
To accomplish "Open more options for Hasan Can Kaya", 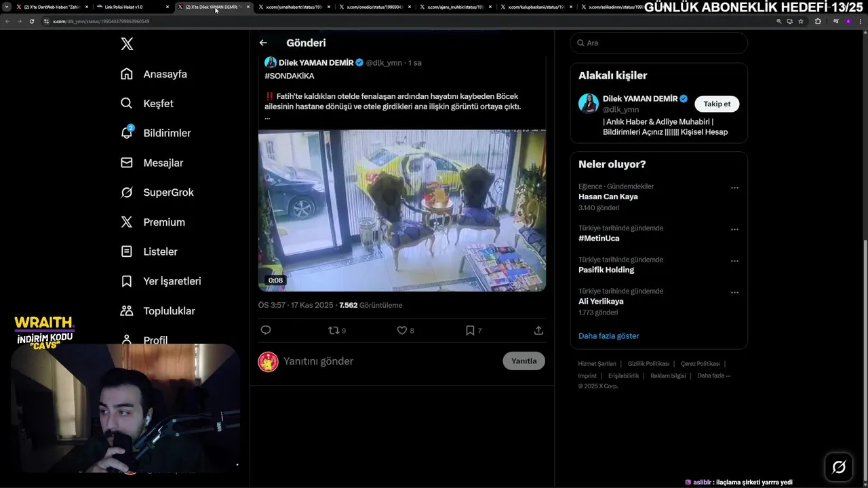I will 734,188.
